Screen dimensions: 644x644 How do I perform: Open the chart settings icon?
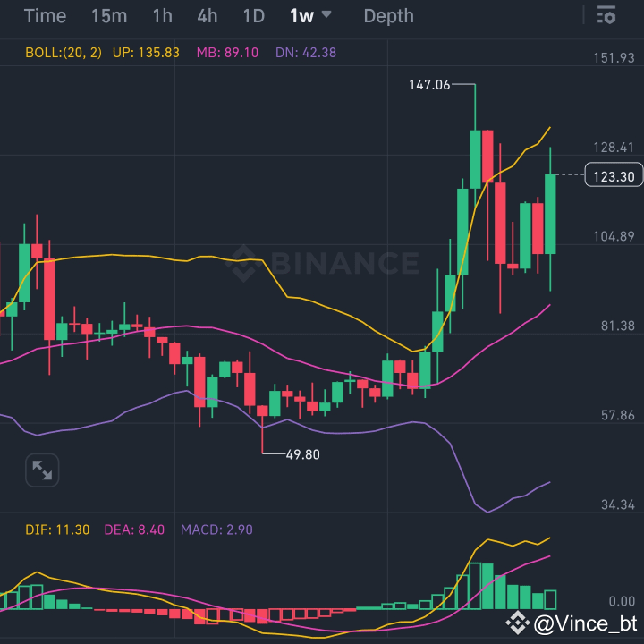(606, 15)
